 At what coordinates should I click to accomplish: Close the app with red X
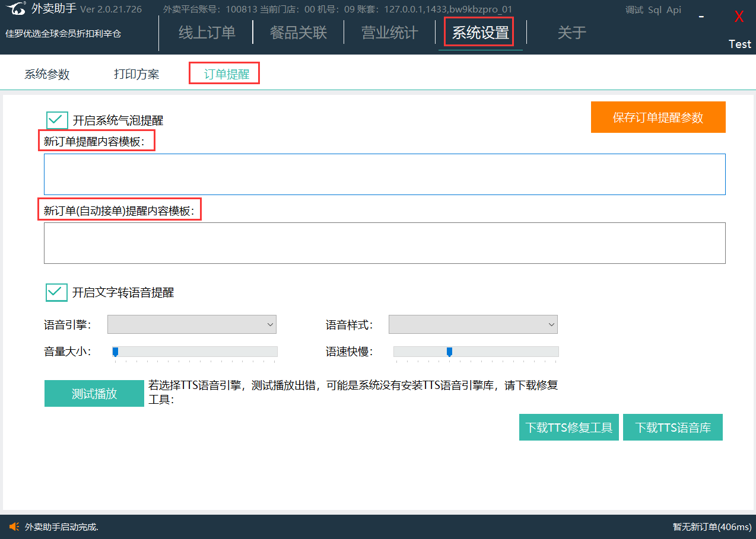[739, 17]
